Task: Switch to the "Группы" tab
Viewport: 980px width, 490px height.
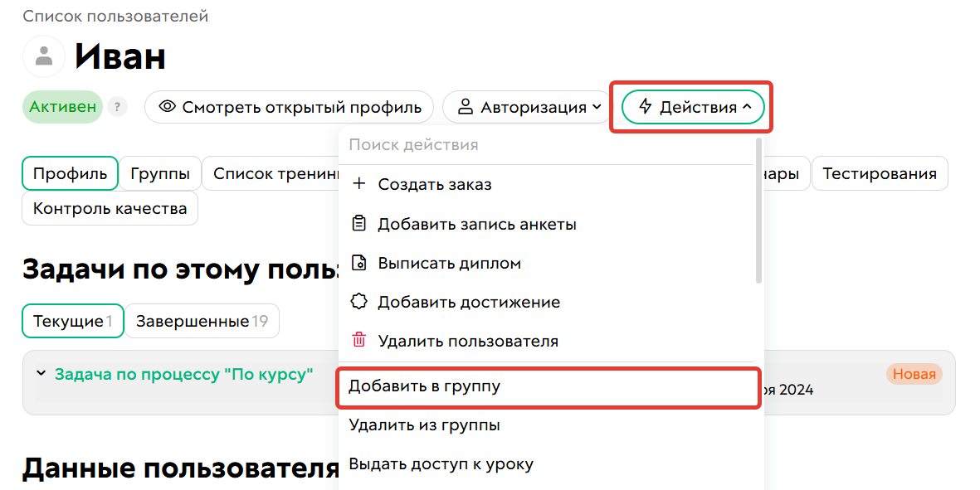Action: 159,173
